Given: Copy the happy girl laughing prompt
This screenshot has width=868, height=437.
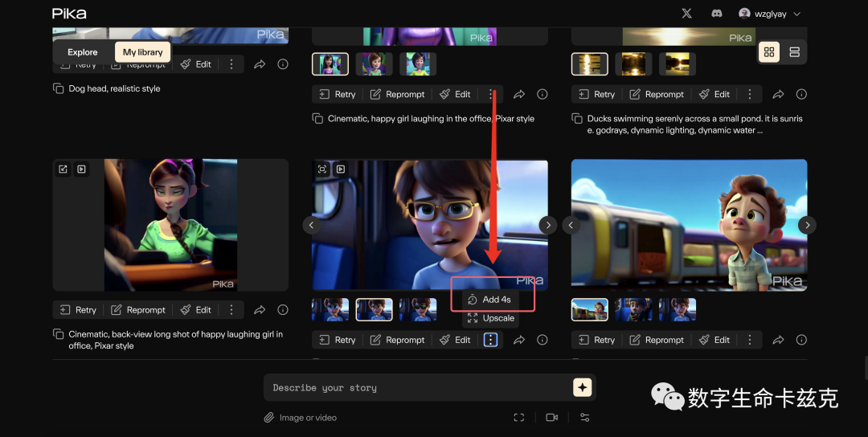Looking at the screenshot, I should [317, 118].
